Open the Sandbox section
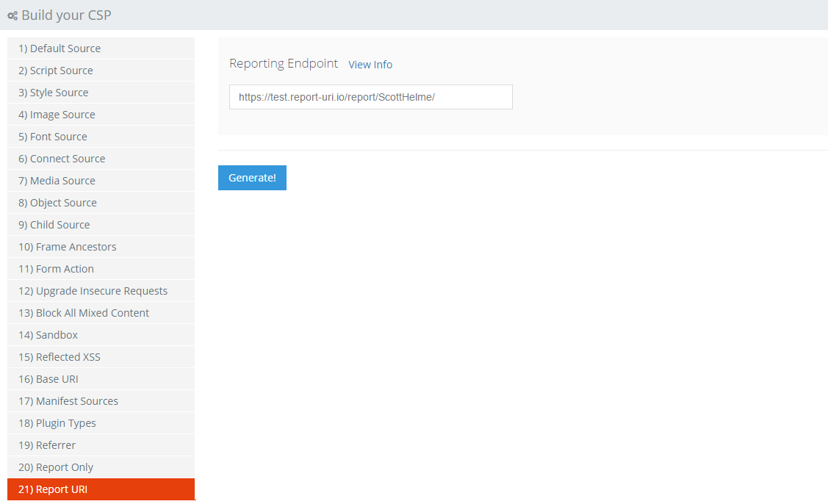The height and width of the screenshot is (504, 828). (x=101, y=335)
